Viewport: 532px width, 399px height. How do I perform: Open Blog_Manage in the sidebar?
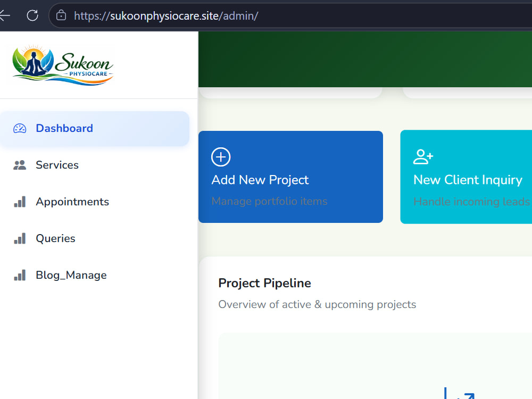point(95,275)
